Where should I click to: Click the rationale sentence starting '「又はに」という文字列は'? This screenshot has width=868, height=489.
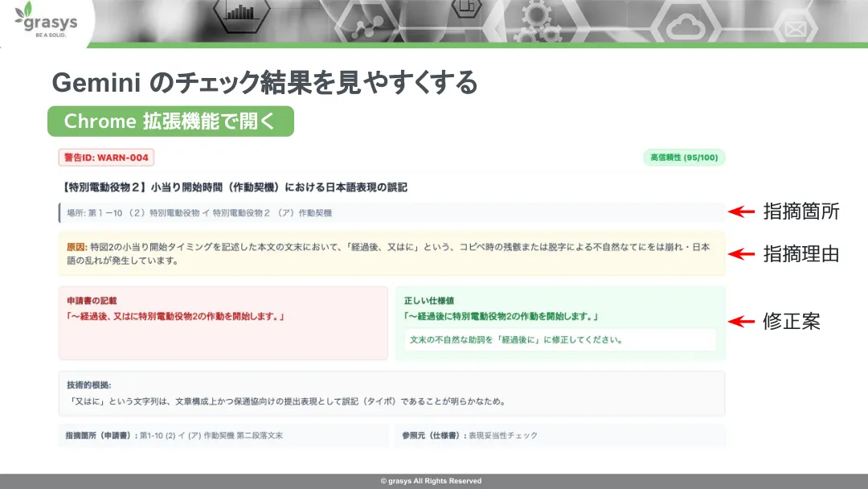coord(286,401)
